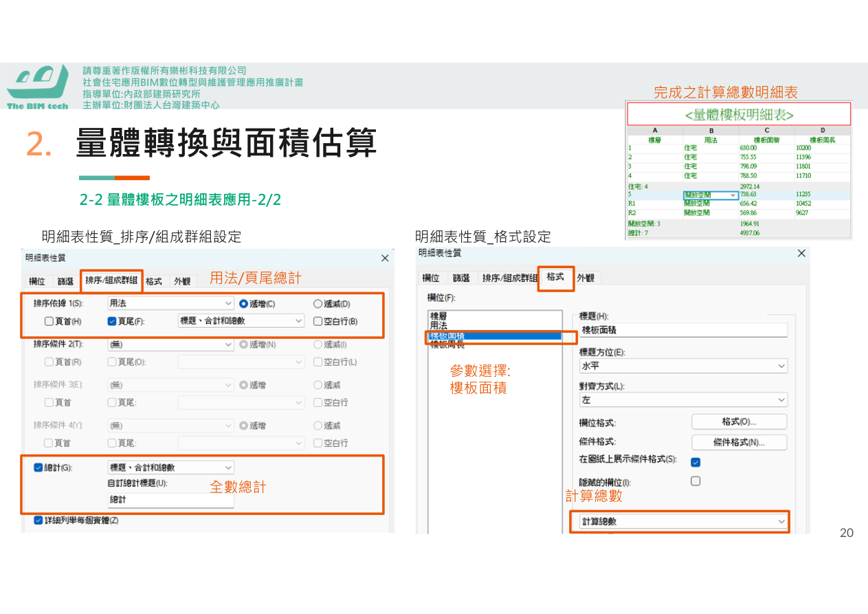Screen dimensions: 868x614
Task: Click the 樓板周長 header cell in schedule
Action: (823, 140)
